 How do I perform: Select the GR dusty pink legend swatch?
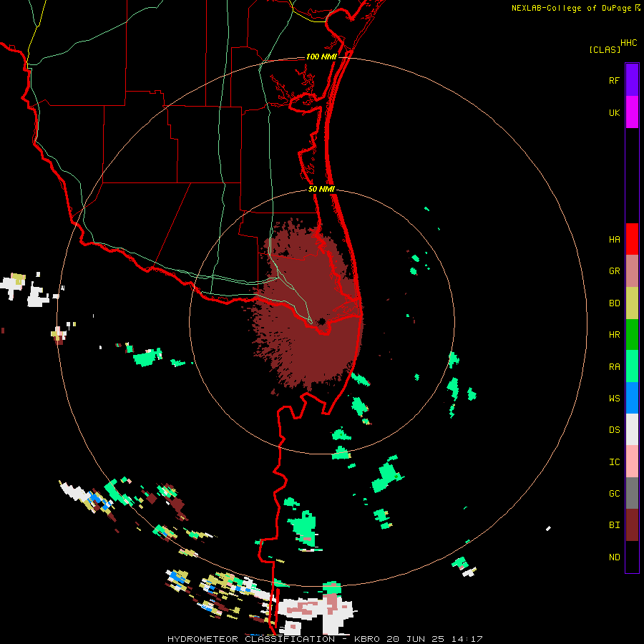632,271
